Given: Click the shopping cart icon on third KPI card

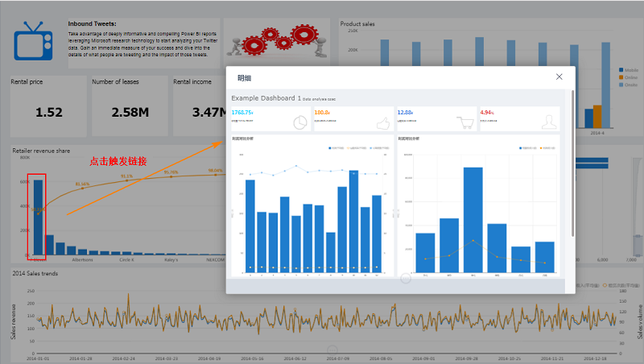Looking at the screenshot, I should click(x=465, y=122).
